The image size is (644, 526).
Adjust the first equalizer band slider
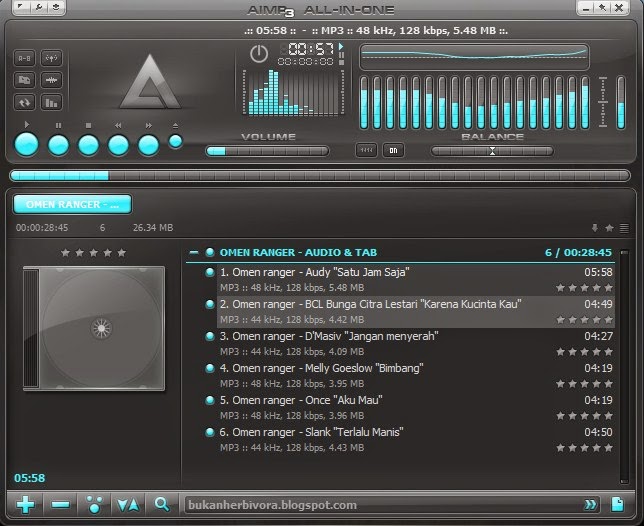(x=364, y=103)
